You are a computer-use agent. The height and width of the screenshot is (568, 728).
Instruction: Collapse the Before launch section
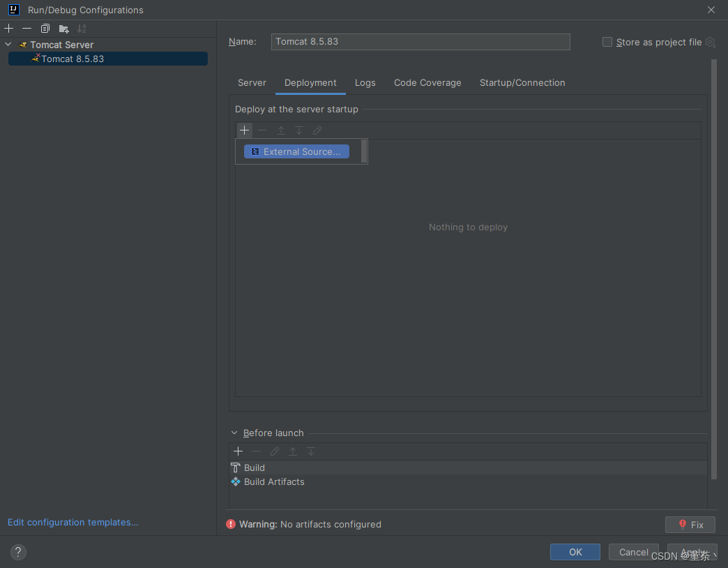pos(234,433)
